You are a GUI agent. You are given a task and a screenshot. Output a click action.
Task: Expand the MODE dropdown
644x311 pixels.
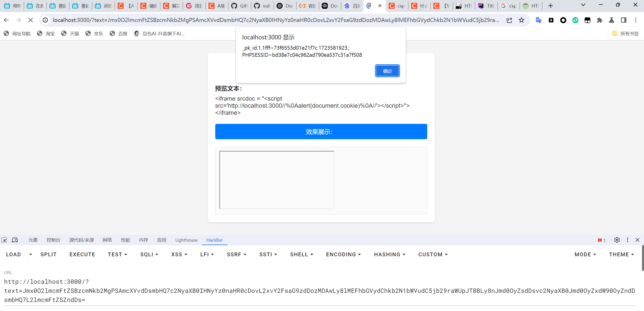pos(585,255)
